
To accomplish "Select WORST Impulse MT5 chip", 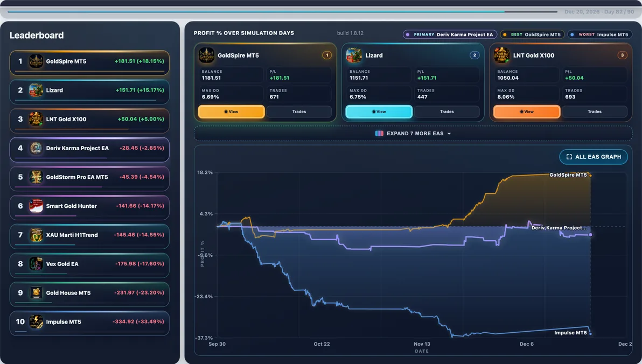I will (600, 35).
